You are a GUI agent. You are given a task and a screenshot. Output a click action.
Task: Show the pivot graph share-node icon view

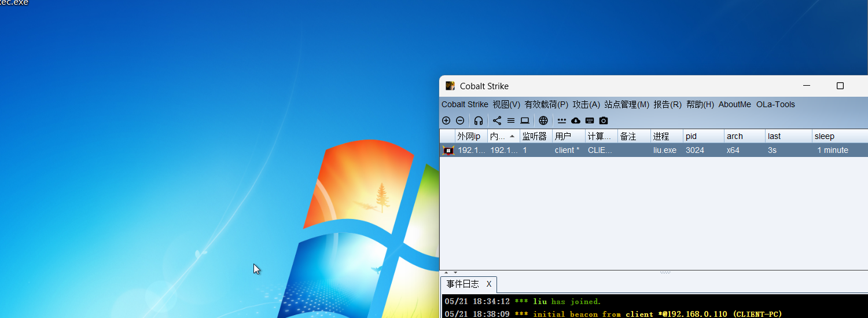point(497,120)
